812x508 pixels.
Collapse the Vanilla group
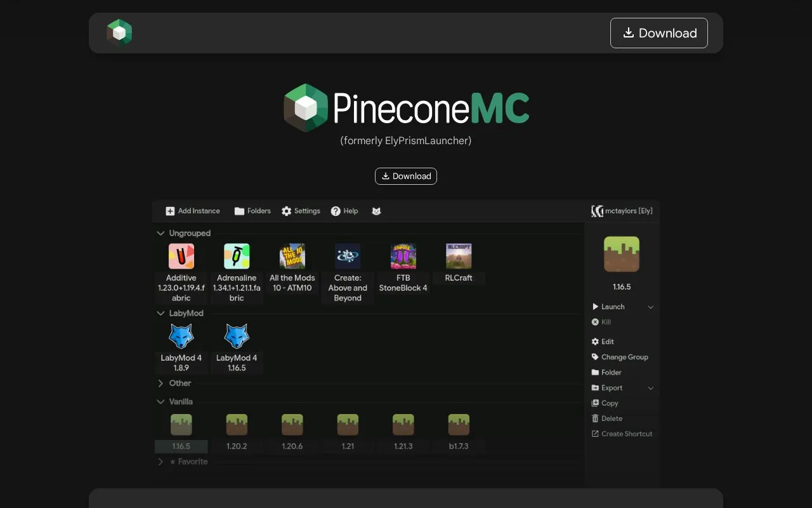point(160,401)
